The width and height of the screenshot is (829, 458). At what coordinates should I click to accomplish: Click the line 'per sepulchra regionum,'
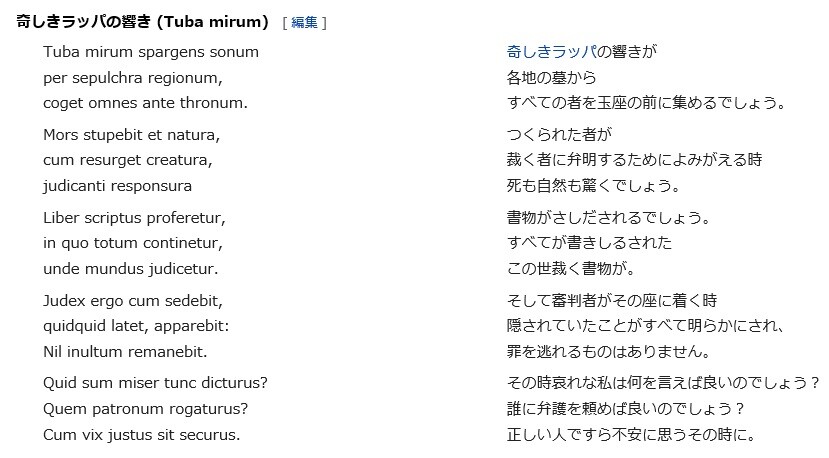(x=133, y=77)
